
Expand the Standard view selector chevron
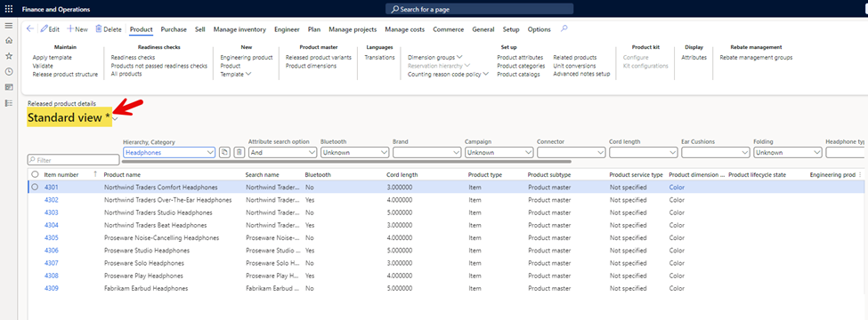[115, 118]
